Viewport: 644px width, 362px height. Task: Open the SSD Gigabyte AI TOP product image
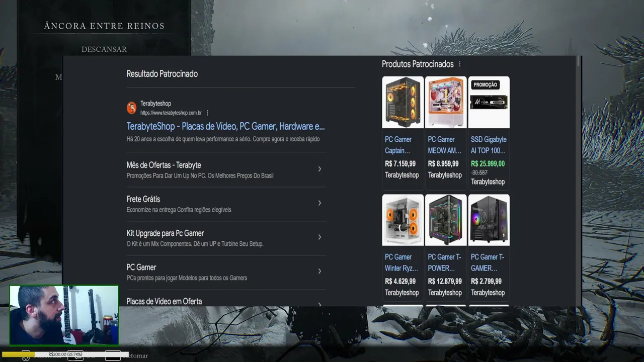(x=489, y=102)
